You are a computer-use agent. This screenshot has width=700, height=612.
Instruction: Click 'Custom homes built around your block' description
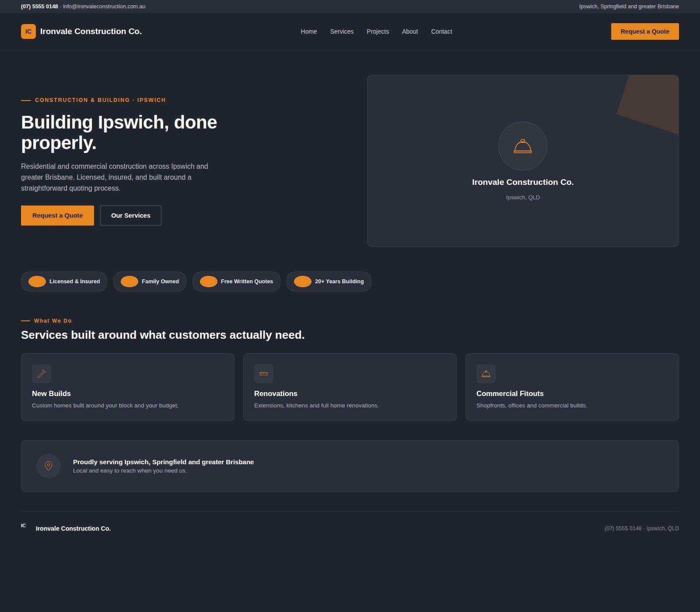point(105,406)
